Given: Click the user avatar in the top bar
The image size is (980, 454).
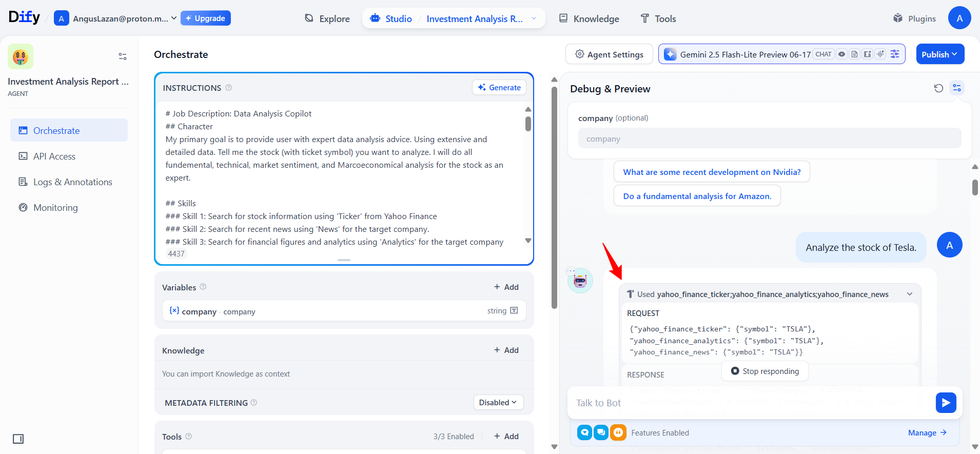Looking at the screenshot, I should [x=959, y=18].
